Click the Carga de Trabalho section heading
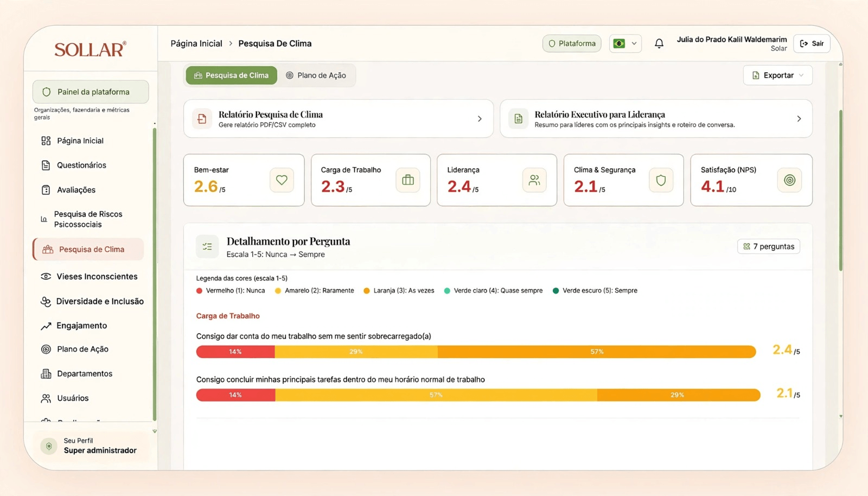 pos(228,316)
